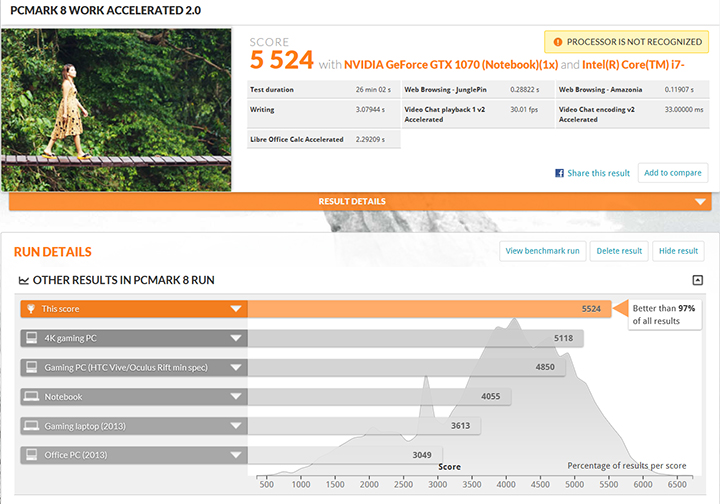Click the Facebook share icon
This screenshot has height=504, width=720.
pos(559,173)
